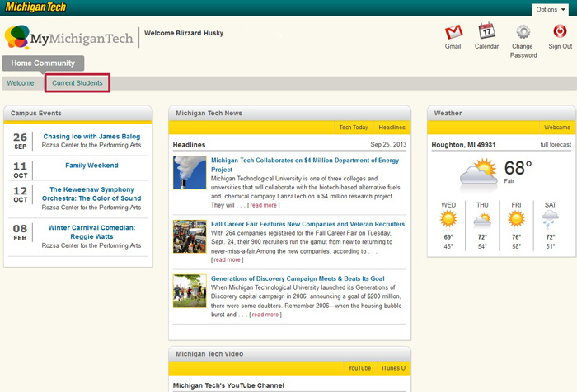Click the career fair crowd thumbnail

pyautogui.click(x=190, y=236)
